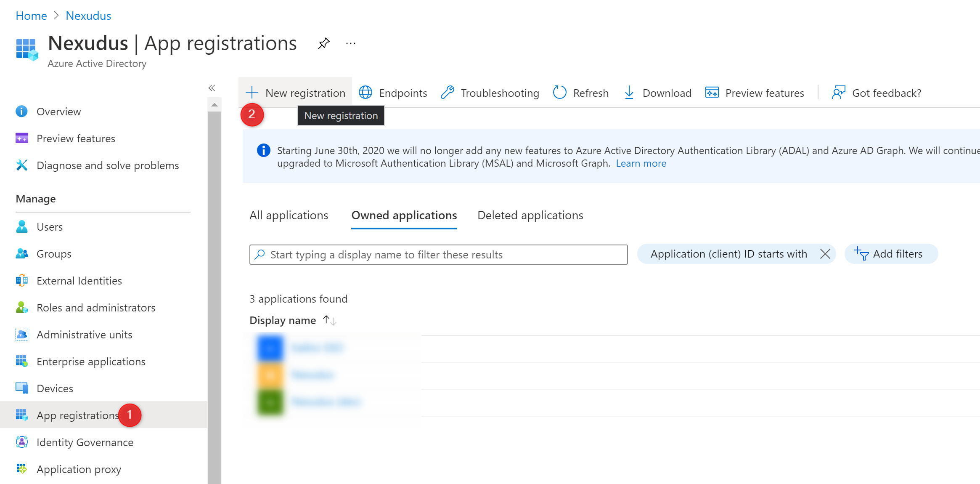Collapse the left navigation menu
Image resolution: width=980 pixels, height=484 pixels.
coord(212,88)
